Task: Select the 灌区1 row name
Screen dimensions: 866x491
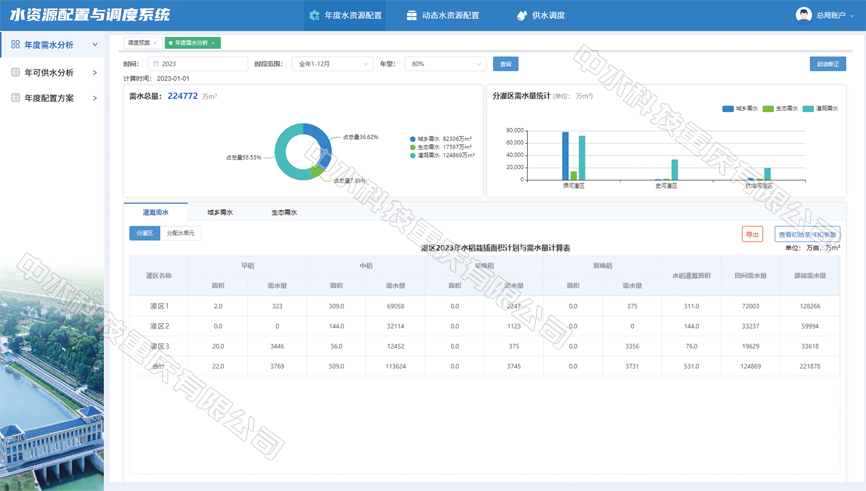Action: (159, 306)
